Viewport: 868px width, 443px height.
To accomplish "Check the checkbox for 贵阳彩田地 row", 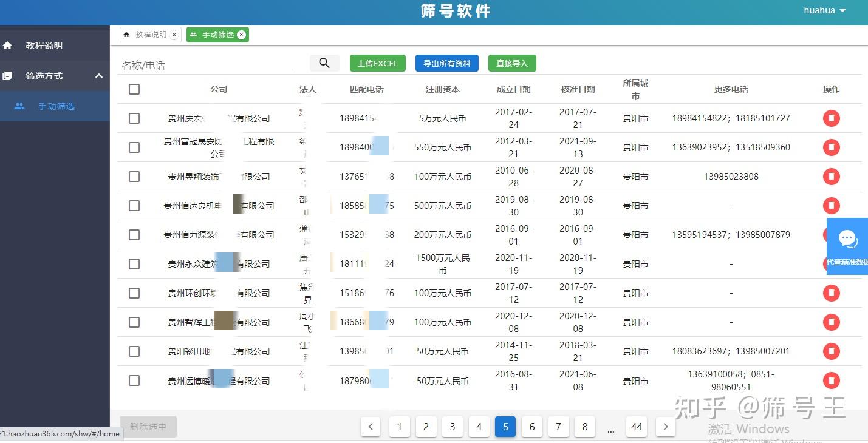I will tap(134, 351).
